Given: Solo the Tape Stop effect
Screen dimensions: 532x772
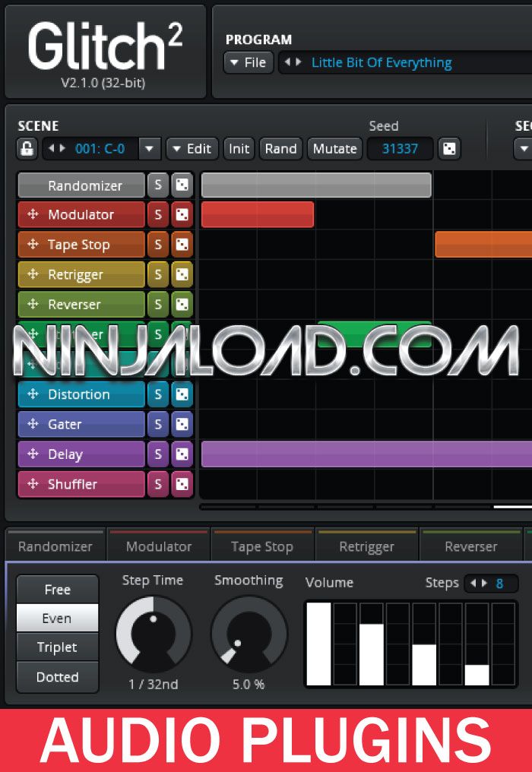Looking at the screenshot, I should pyautogui.click(x=158, y=245).
